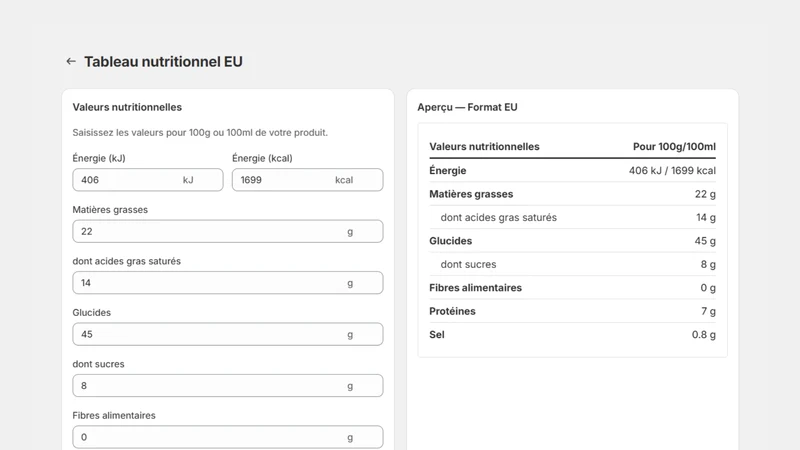800x450 pixels.
Task: Edit the Énergie (kcal) input field
Action: (308, 180)
